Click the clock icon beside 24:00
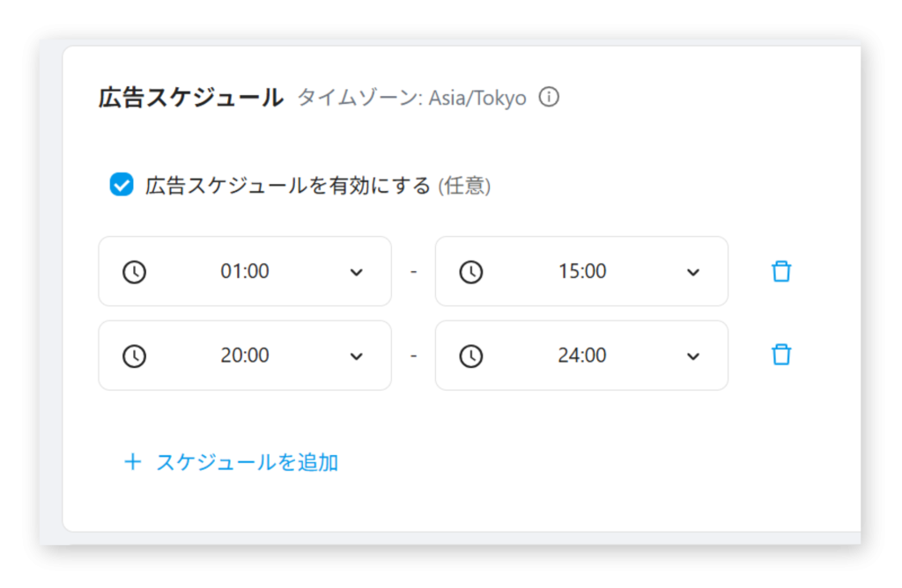Screen dimensions: 902x588 pos(471,356)
